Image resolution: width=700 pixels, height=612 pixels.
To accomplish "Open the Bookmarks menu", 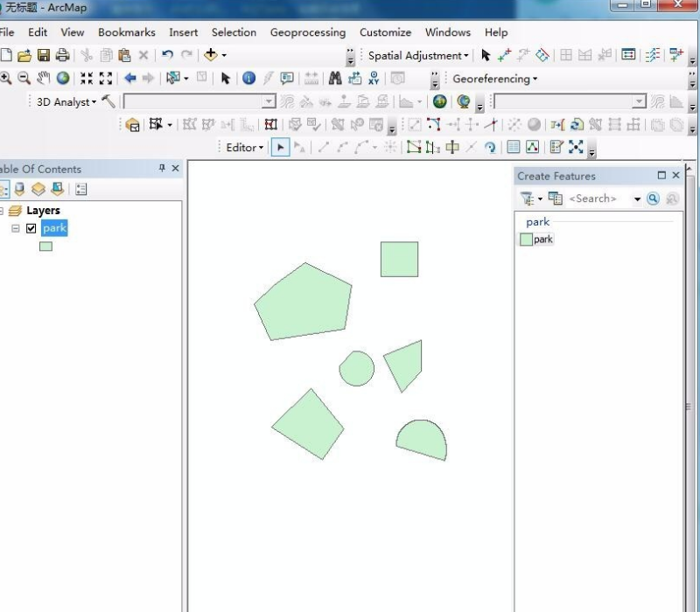I will click(x=127, y=32).
